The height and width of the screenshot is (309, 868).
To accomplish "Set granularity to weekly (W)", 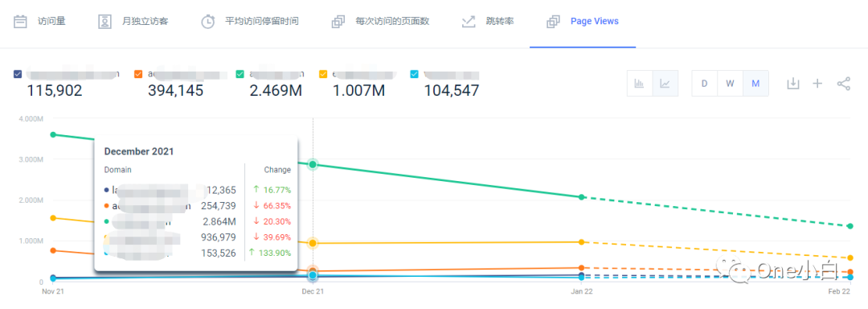I will tap(730, 84).
